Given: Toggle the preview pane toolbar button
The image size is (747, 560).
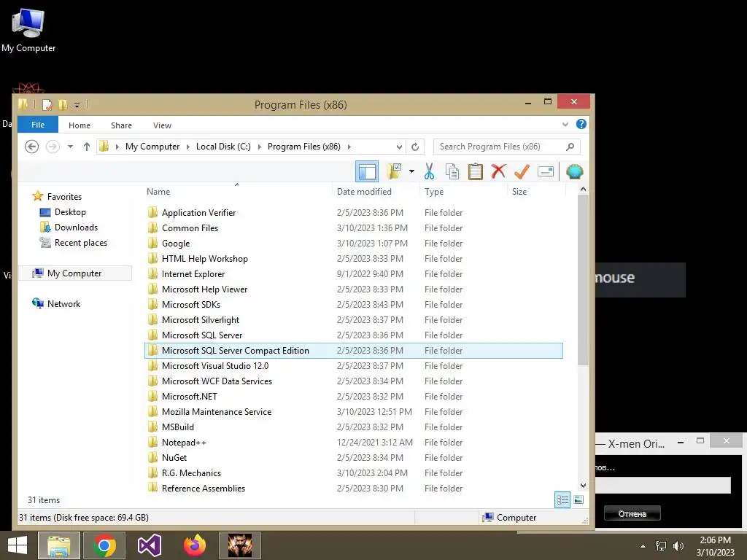Looking at the screenshot, I should coord(367,171).
